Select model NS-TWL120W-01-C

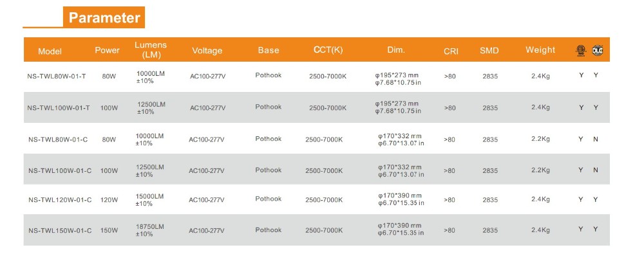(60, 200)
